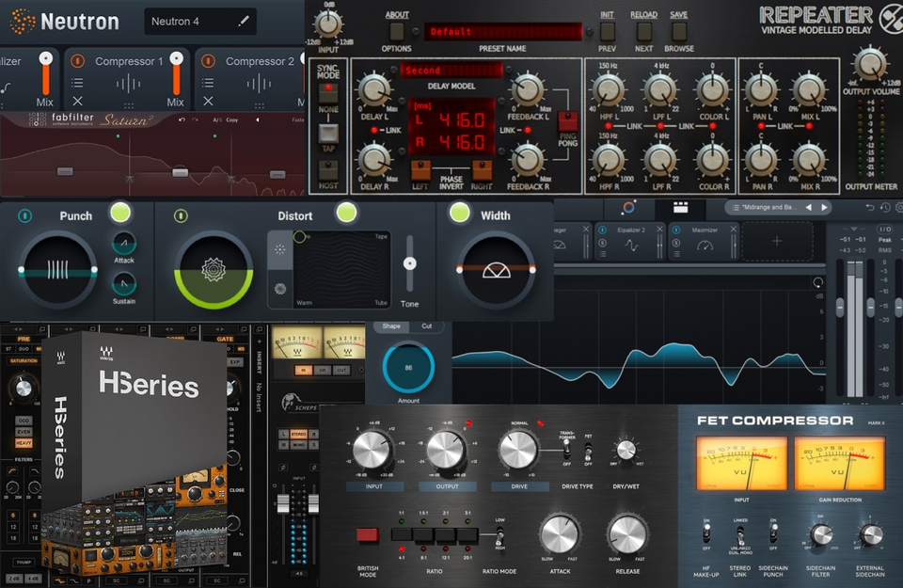Click the Amount knob showing 86

tap(408, 367)
